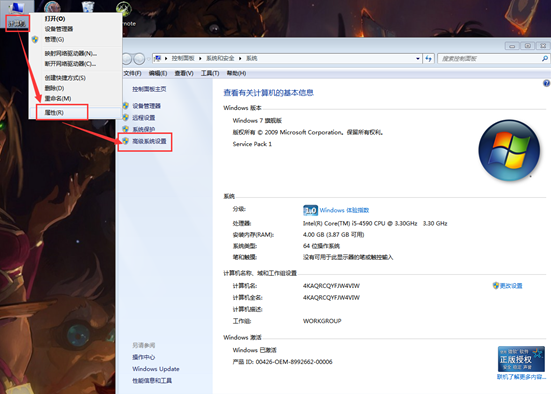Open the 工具(T) menu
This screenshot has width=551, height=394.
click(210, 73)
